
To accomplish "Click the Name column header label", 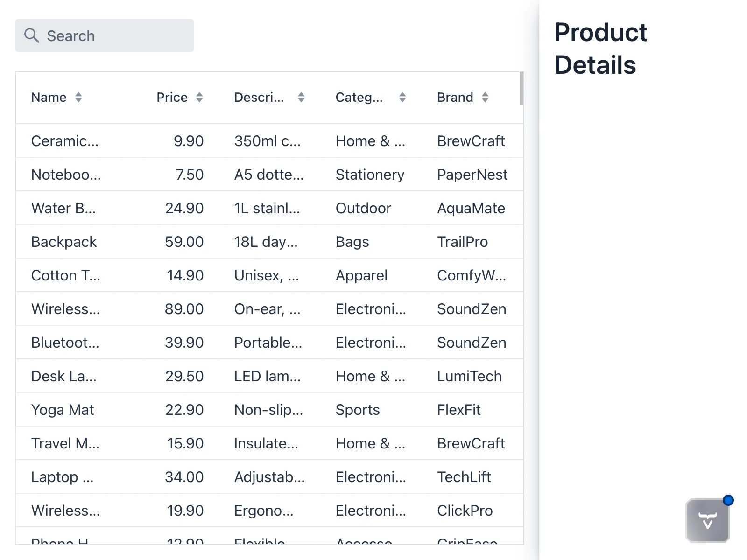I will pyautogui.click(x=49, y=97).
